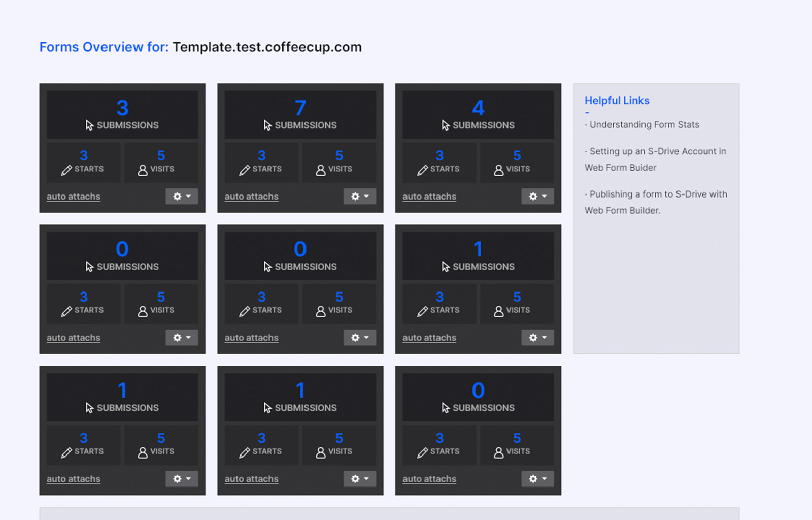Click Starts pencil icon in 3-submissions card
This screenshot has height=520, width=812.
pos(66,170)
